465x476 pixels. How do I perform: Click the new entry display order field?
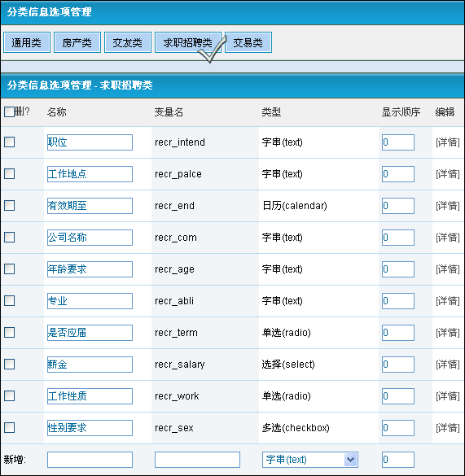point(398,460)
